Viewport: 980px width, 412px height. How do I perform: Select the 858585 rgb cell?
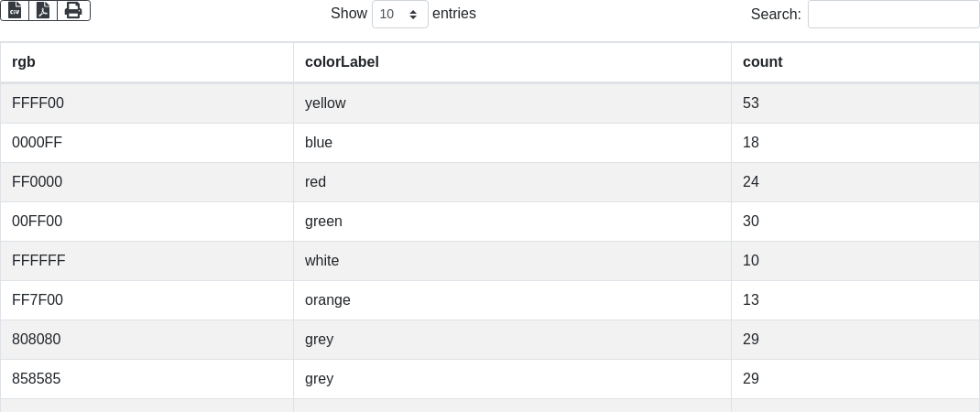pos(37,379)
